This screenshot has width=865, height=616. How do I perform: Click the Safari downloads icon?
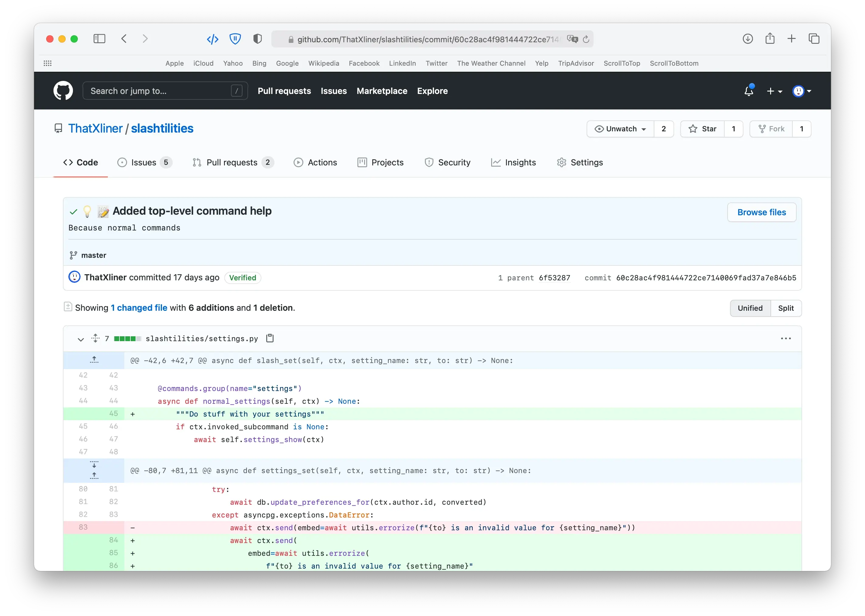(x=747, y=39)
